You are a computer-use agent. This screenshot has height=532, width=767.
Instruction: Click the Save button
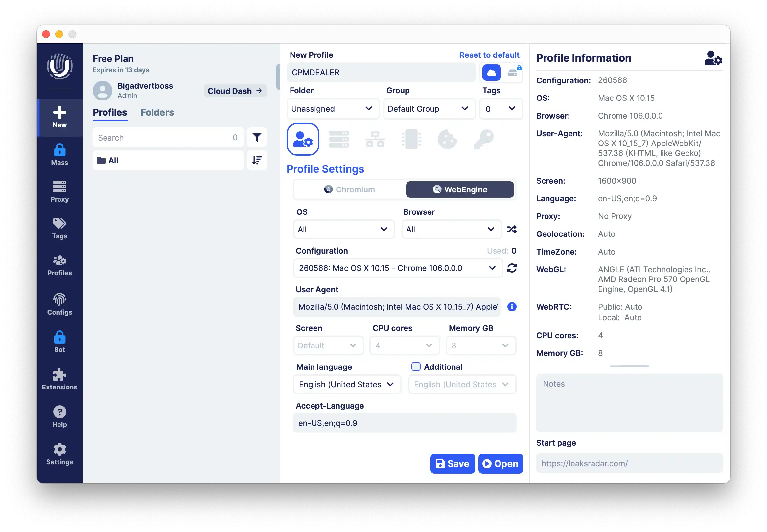pyautogui.click(x=452, y=464)
